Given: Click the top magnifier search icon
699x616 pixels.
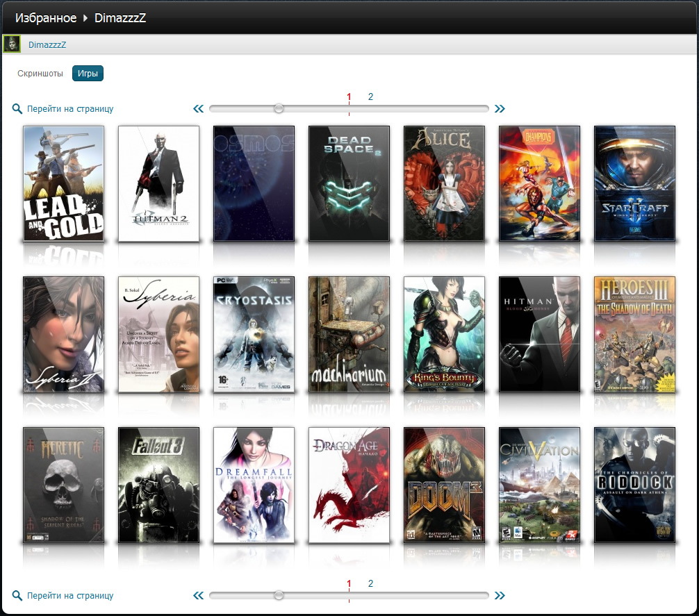Looking at the screenshot, I should point(17,108).
